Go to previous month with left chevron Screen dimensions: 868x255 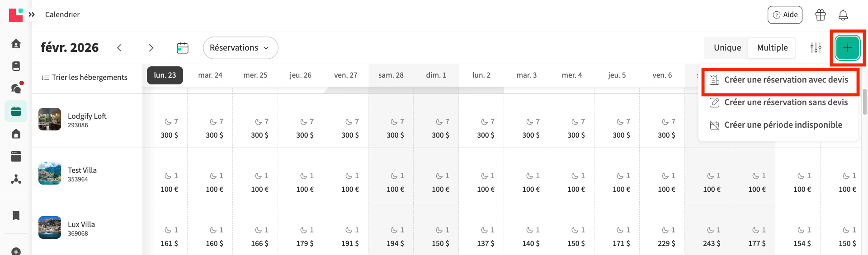[119, 48]
